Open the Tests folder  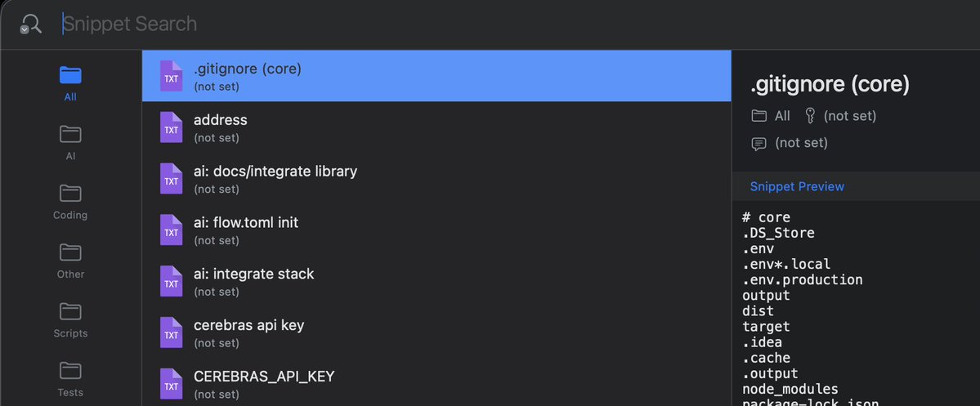pyautogui.click(x=70, y=371)
